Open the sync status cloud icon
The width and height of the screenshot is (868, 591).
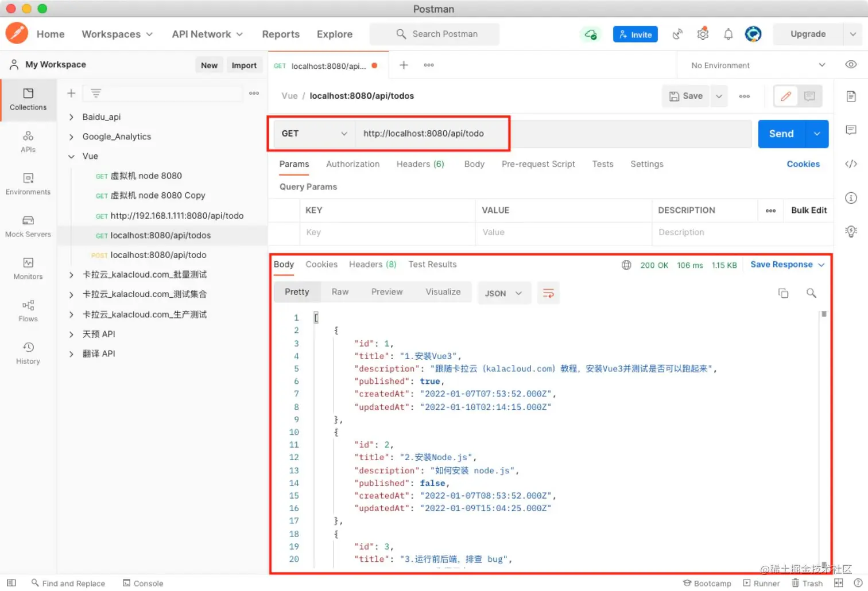[x=590, y=34]
